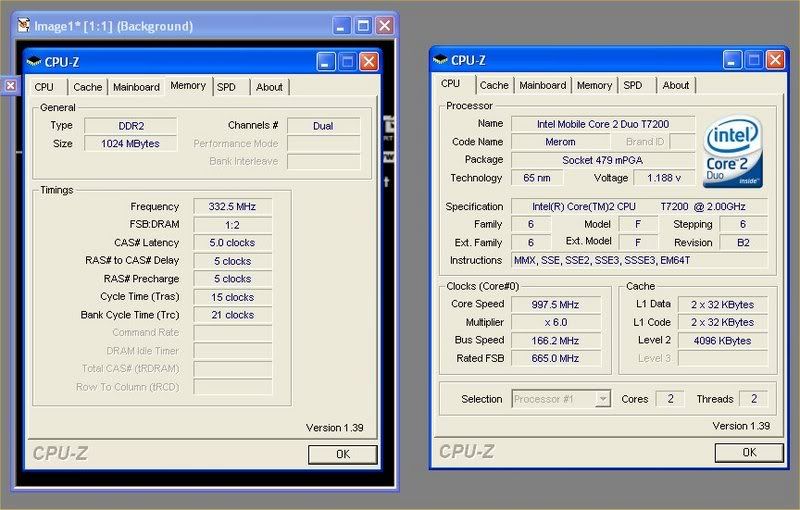The width and height of the screenshot is (800, 510).
Task: Click the Revision value B2
Action: (x=743, y=243)
